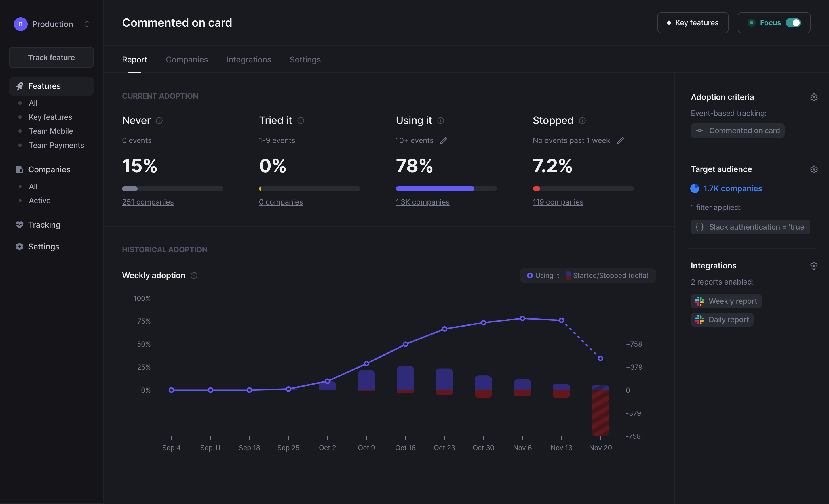Screen dimensions: 829x504
Task: Edit the Using it events threshold pencil
Action: (x=444, y=141)
